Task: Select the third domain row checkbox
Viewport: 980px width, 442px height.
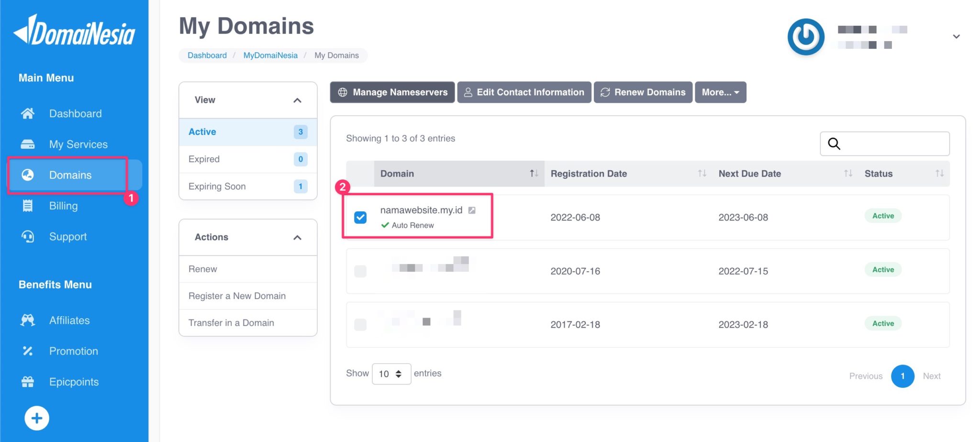Action: (x=360, y=325)
